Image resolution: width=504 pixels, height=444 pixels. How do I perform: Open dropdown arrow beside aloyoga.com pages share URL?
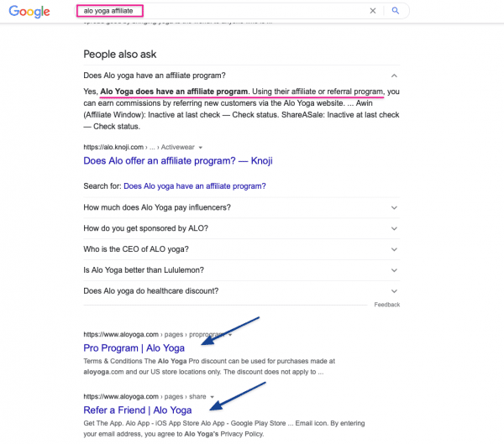click(x=213, y=397)
